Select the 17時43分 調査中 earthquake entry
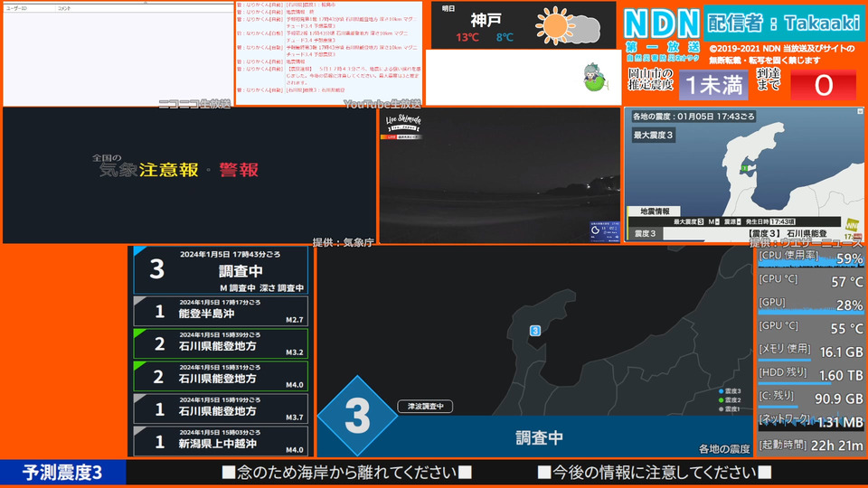Screen dimensions: 868x488 pyautogui.click(x=221, y=270)
